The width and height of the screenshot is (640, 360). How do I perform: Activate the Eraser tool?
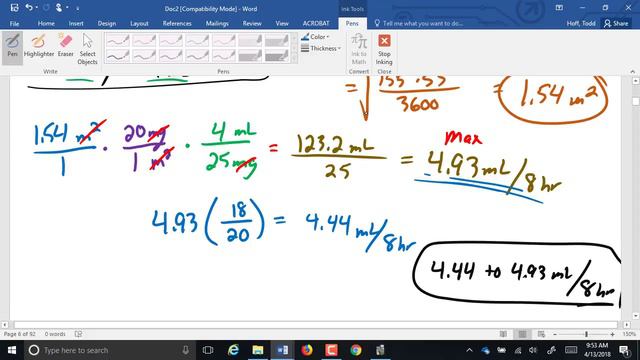click(x=65, y=46)
